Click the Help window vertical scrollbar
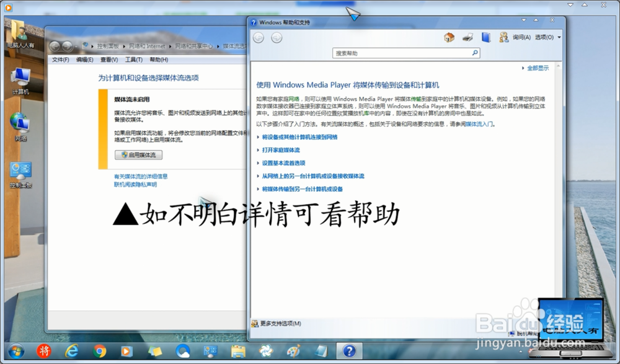 click(559, 190)
